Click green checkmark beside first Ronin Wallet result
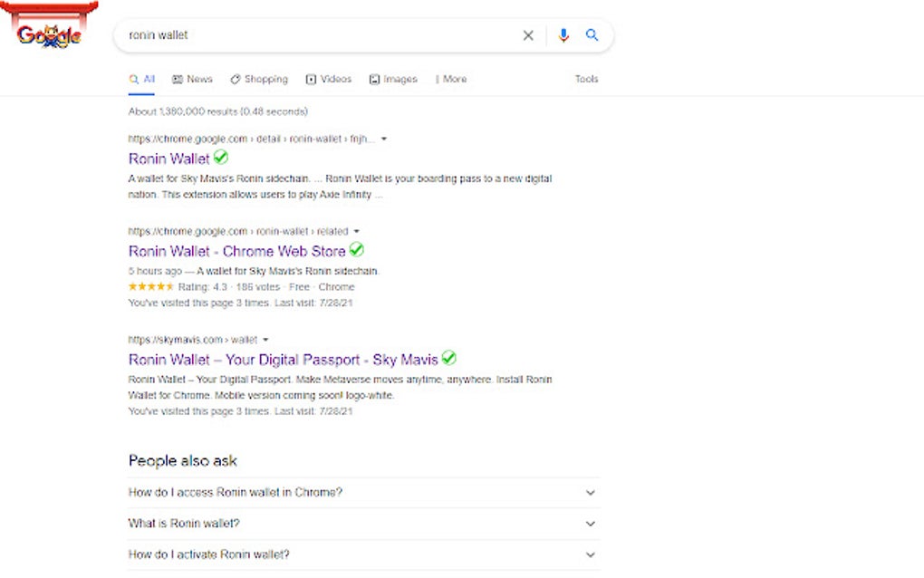The width and height of the screenshot is (924, 578). (x=220, y=158)
